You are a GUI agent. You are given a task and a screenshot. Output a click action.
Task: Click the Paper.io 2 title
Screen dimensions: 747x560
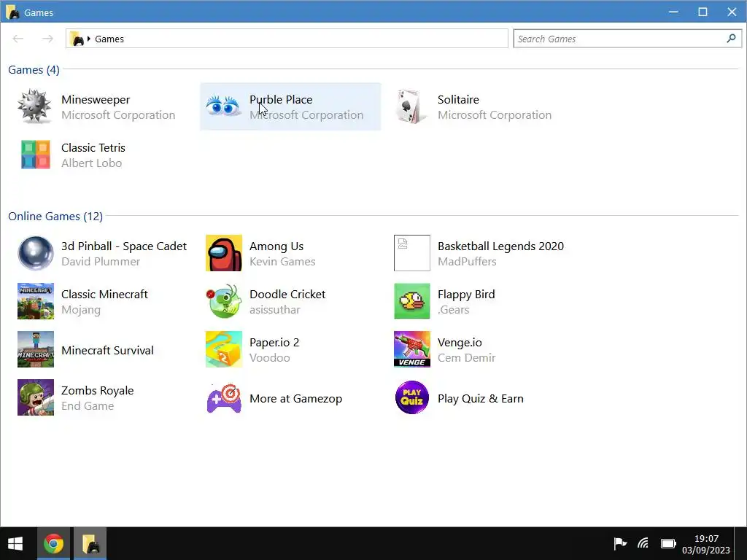tap(274, 343)
